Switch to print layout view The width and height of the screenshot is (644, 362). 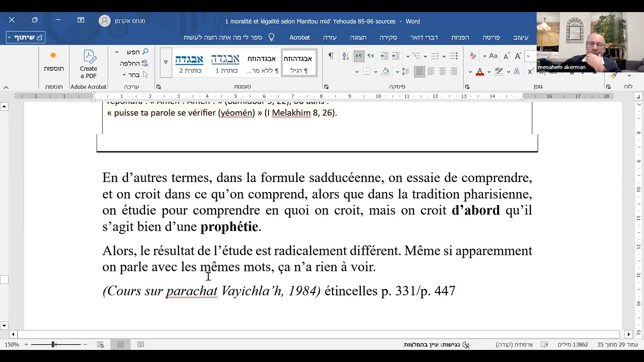click(120, 344)
